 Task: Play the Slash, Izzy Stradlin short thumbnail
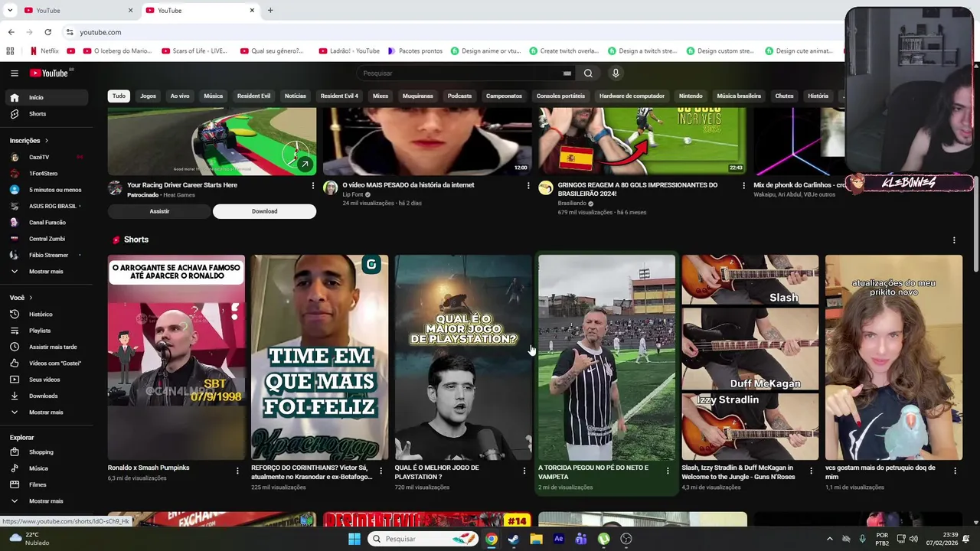coord(750,357)
